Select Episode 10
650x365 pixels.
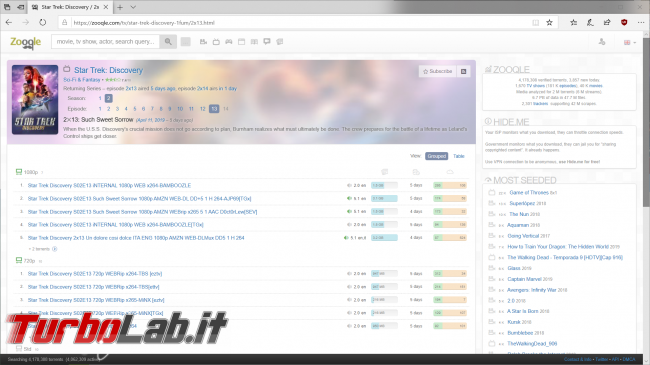pos(180,109)
